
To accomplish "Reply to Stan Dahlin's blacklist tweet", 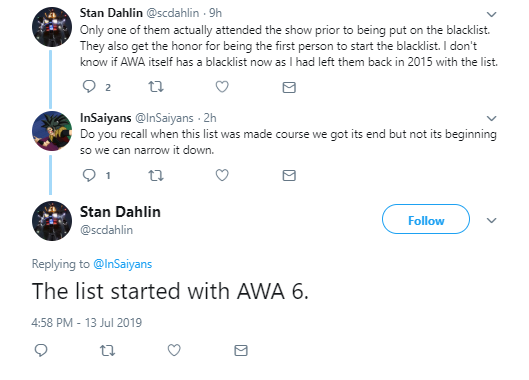I will (x=89, y=87).
